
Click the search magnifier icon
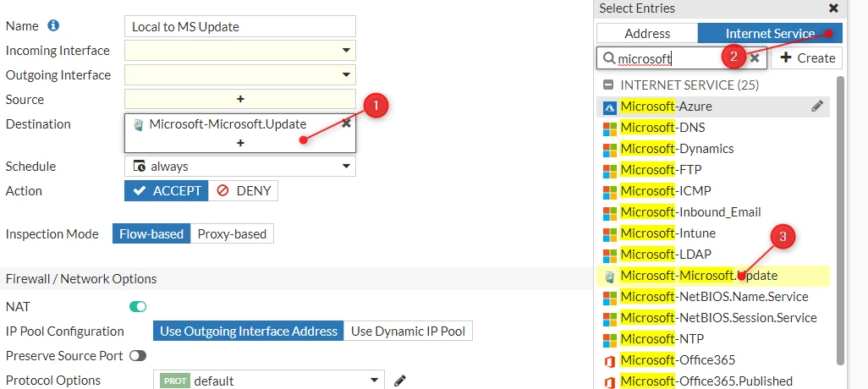609,58
